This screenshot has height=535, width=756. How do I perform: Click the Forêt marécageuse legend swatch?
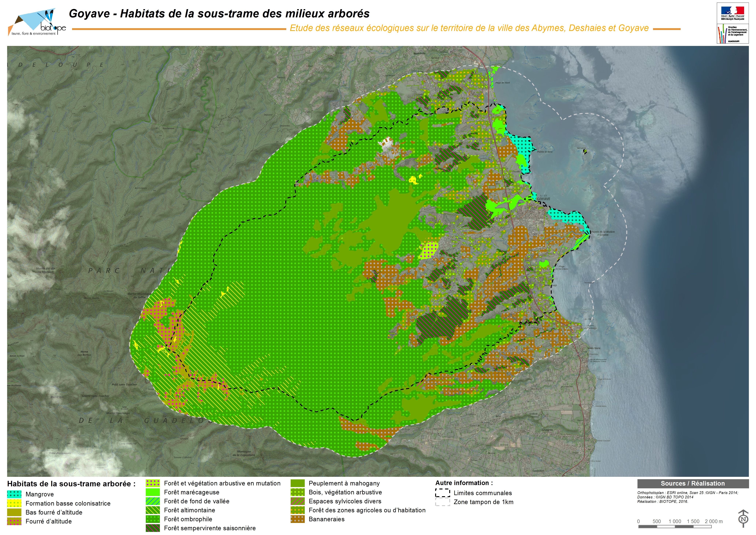[x=153, y=492]
